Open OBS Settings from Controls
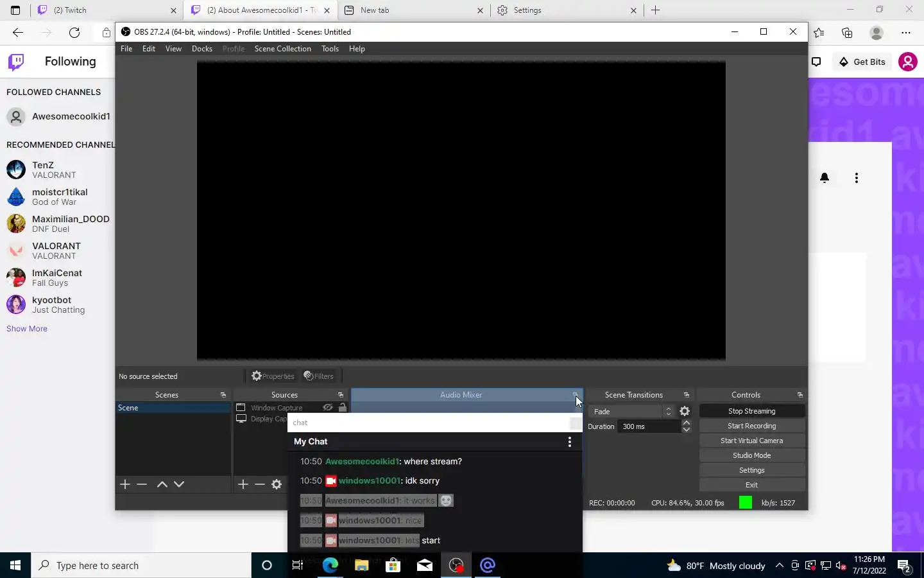The image size is (924, 578). point(751,470)
